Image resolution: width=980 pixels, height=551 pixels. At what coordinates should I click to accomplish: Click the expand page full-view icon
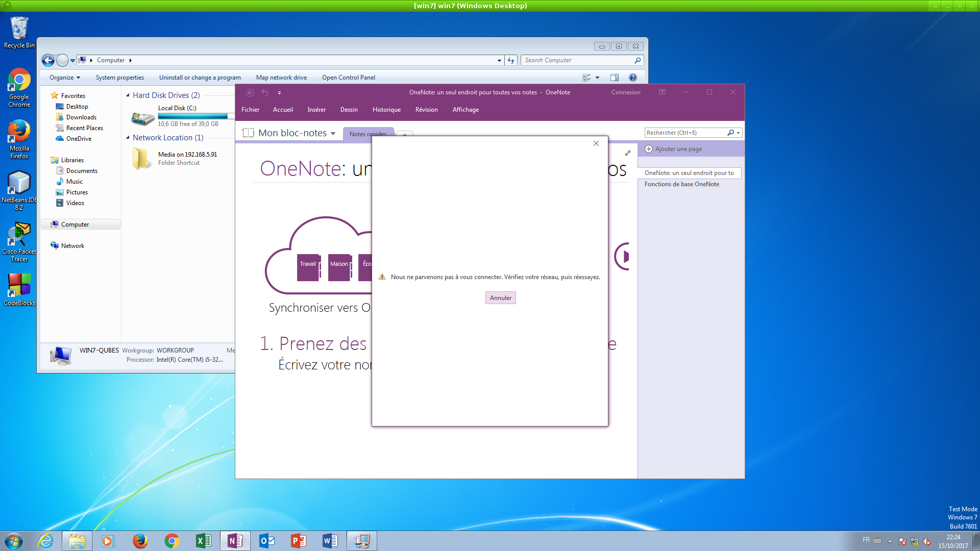(628, 153)
